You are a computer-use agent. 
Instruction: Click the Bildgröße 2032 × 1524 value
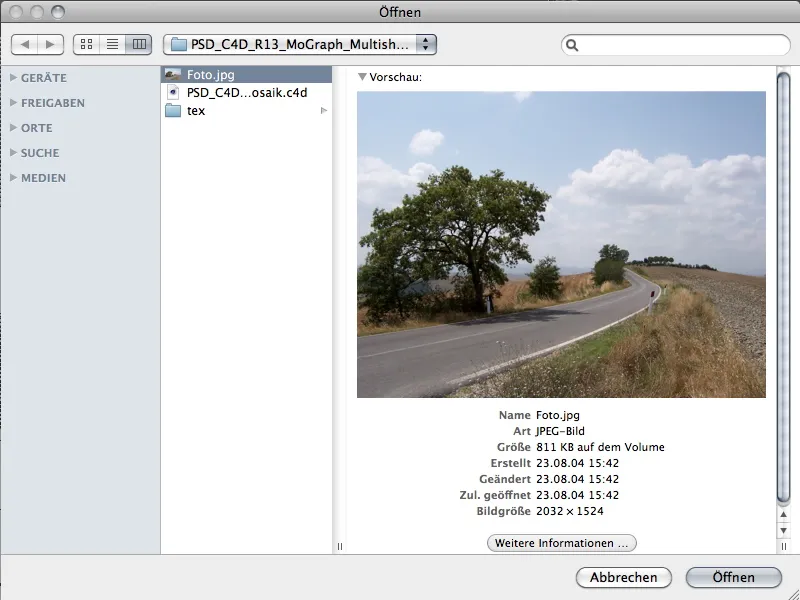(569, 511)
